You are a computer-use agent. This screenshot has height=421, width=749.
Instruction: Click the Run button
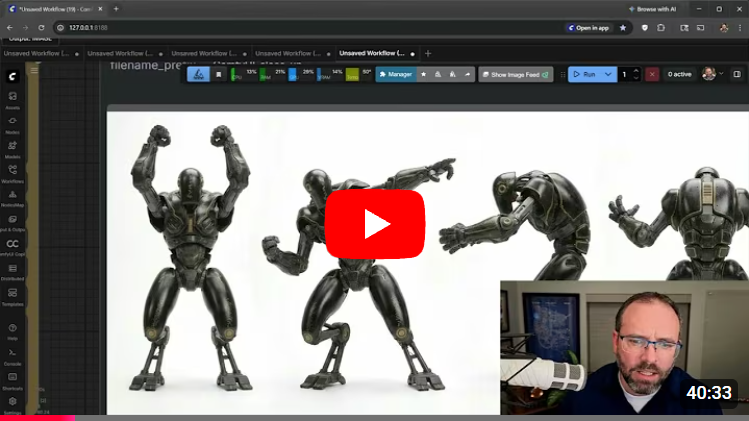(x=584, y=74)
